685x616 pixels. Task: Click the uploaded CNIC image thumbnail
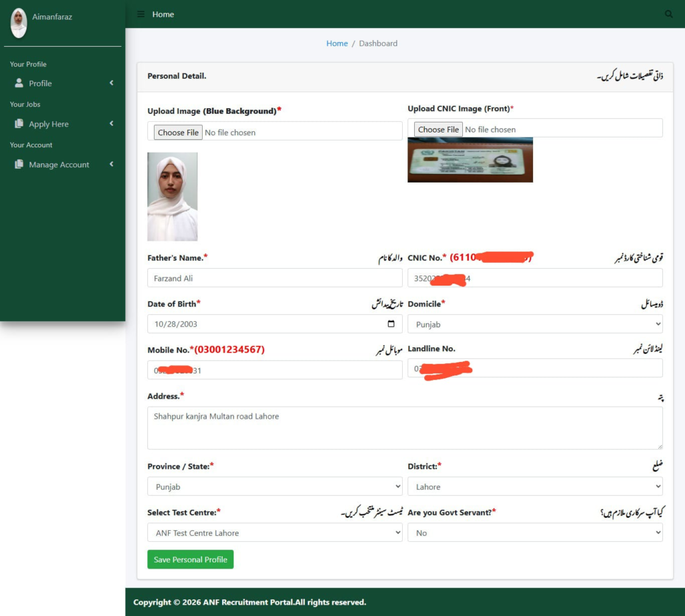click(x=470, y=160)
